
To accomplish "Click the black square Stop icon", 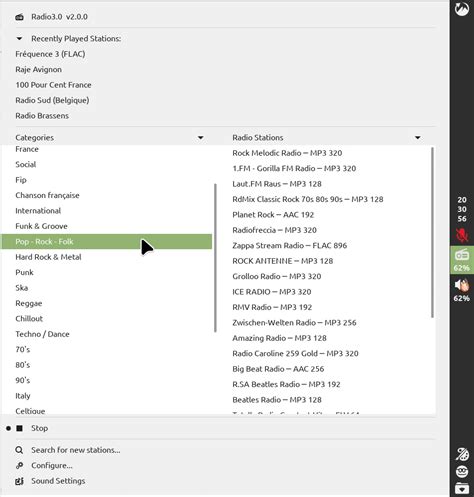I will point(19,428).
